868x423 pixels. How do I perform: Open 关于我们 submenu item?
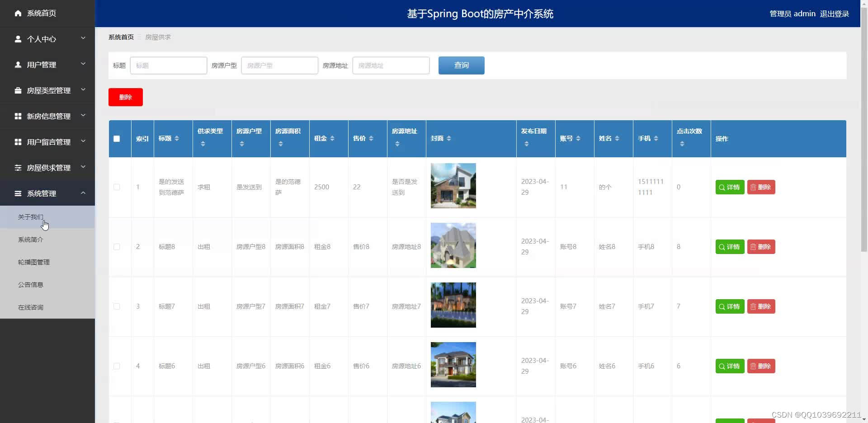(x=47, y=217)
